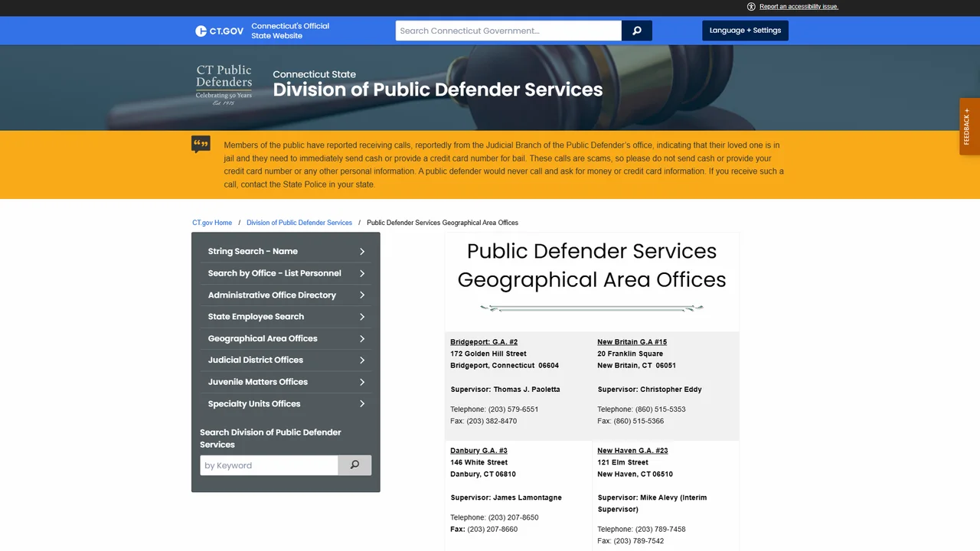The height and width of the screenshot is (551, 980).
Task: Click 146 White Street address text
Action: click(479, 462)
